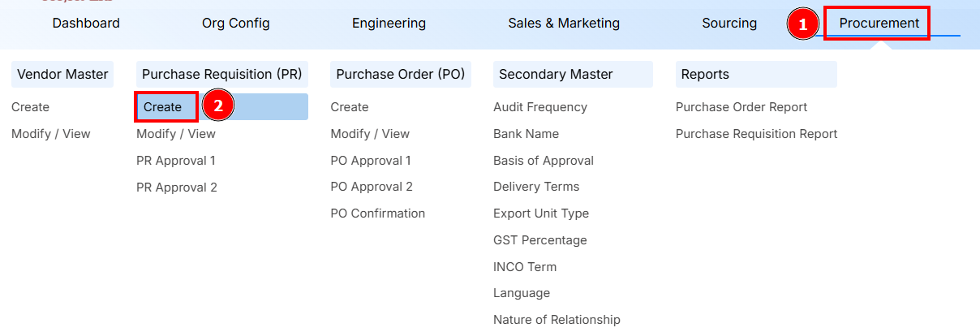Open the INCO Term entry
980x332 pixels.
524,267
